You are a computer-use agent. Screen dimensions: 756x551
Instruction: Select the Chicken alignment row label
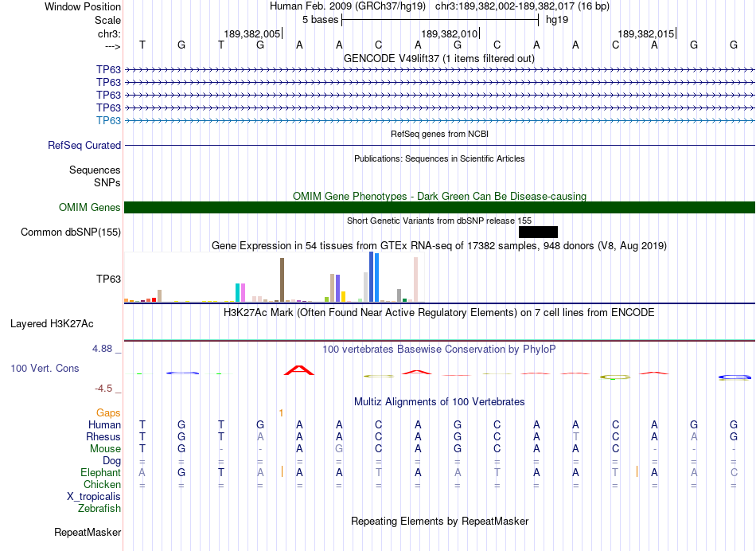click(x=102, y=484)
